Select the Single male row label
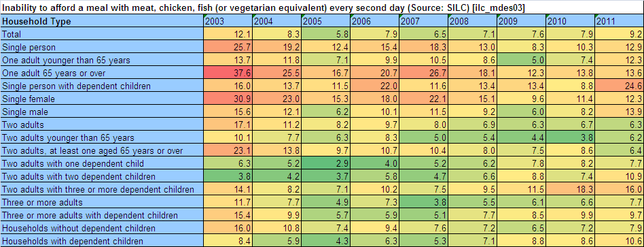Screen dimensions: 644x247 pos(102,112)
